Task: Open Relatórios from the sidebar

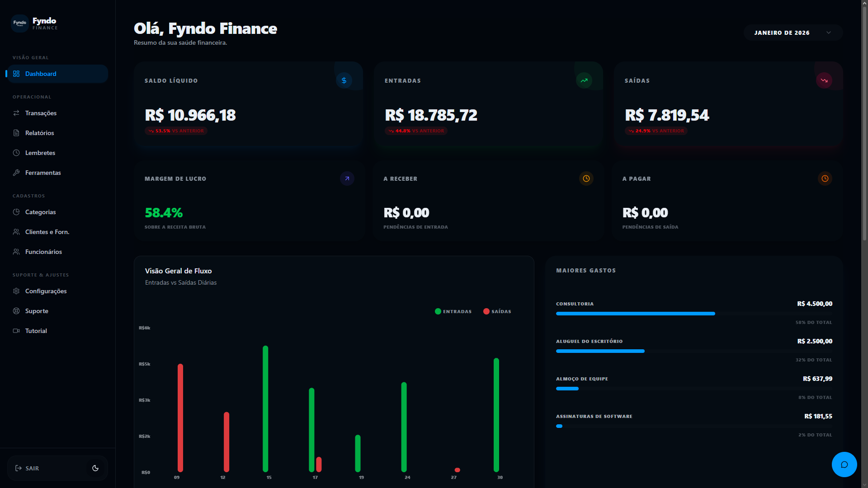Action: click(39, 133)
